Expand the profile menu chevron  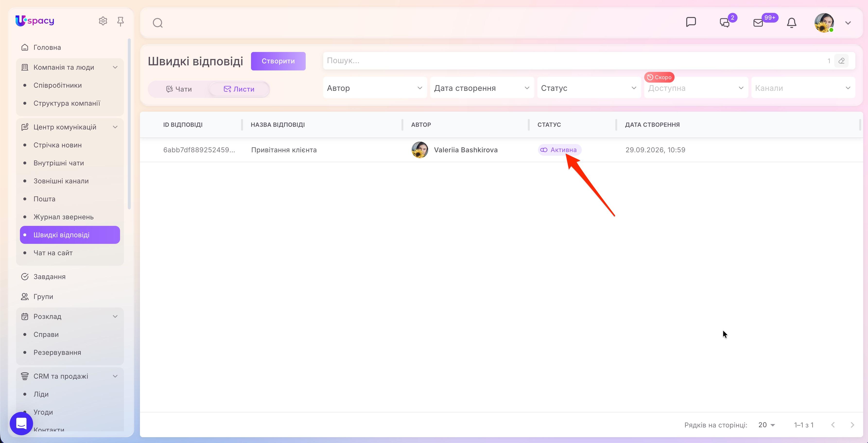coord(848,23)
